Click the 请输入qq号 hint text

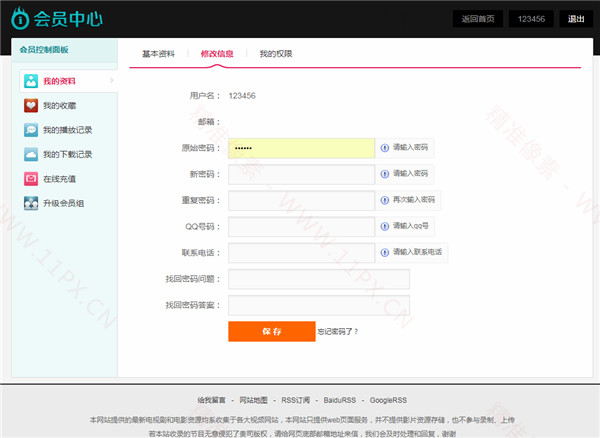click(411, 226)
